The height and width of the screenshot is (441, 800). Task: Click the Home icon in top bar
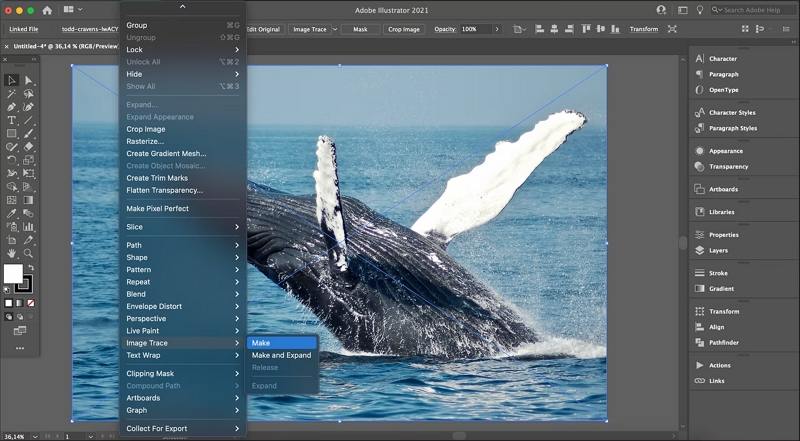coord(46,10)
